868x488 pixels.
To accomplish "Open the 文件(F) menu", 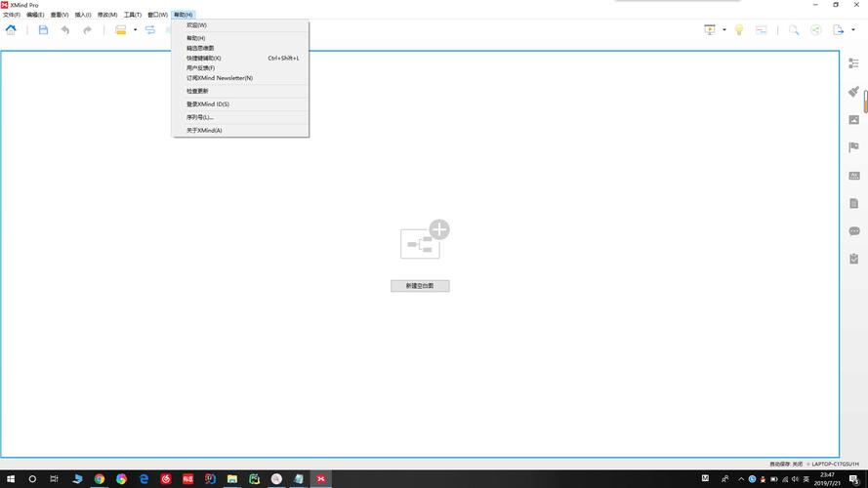I will click(x=12, y=15).
